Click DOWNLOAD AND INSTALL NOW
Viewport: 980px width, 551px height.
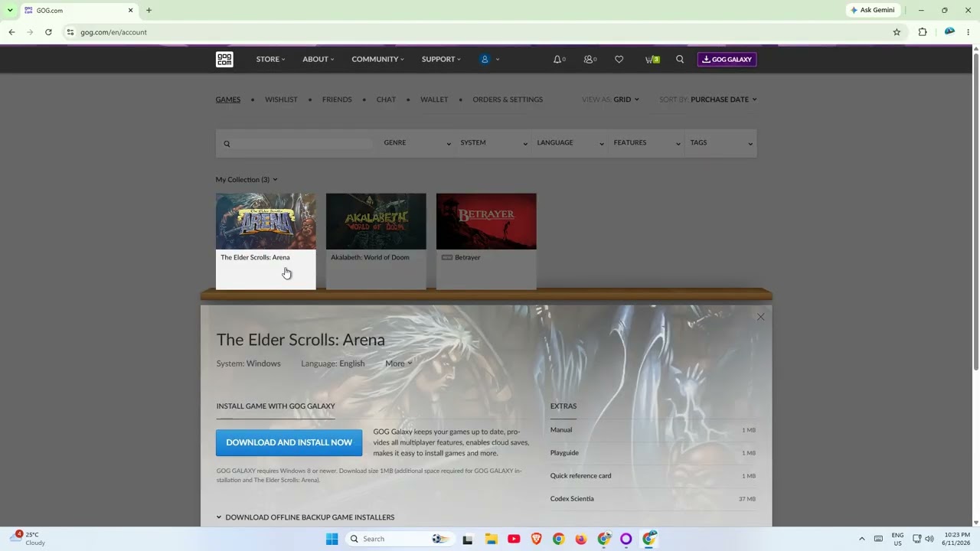pyautogui.click(x=289, y=442)
